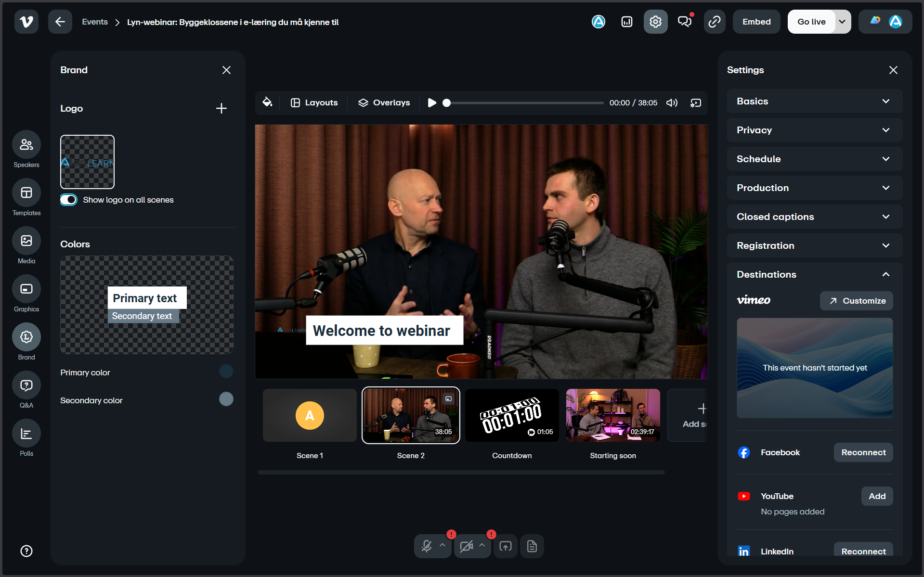The height and width of the screenshot is (577, 924).
Task: Select the Scene 1 thumbnail
Action: (310, 415)
